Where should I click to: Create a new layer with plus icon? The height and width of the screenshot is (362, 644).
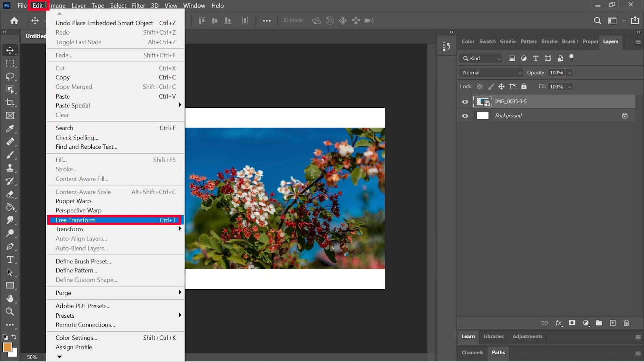(613, 323)
